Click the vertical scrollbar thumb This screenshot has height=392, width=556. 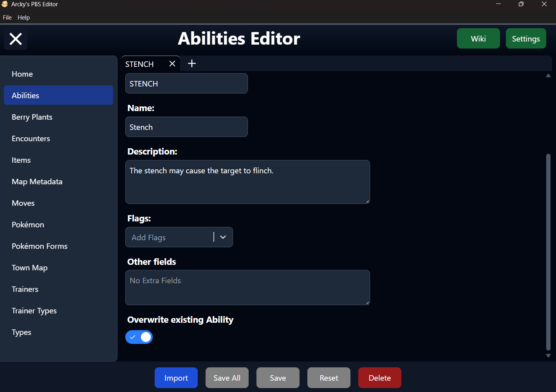pyautogui.click(x=548, y=252)
